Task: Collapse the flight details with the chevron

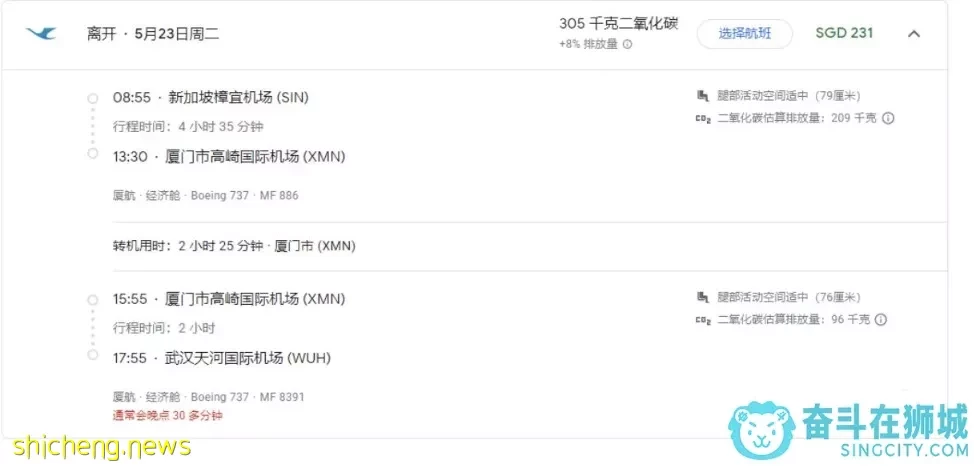Action: (914, 34)
